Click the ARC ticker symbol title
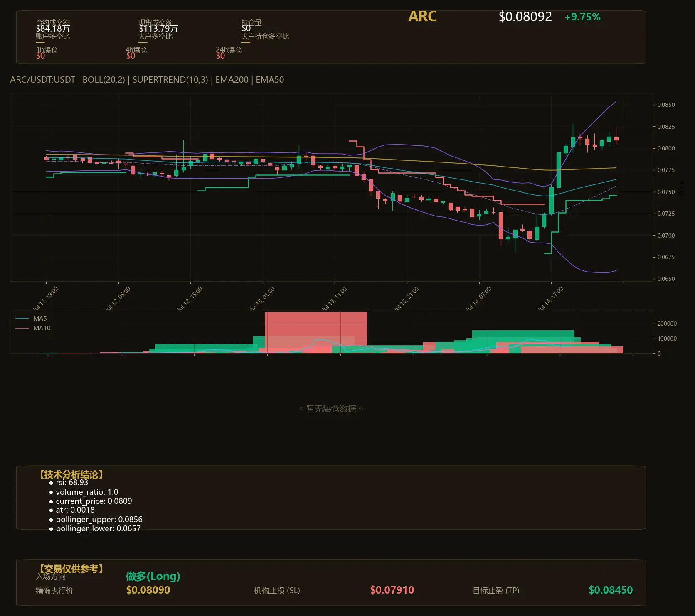 [x=422, y=17]
